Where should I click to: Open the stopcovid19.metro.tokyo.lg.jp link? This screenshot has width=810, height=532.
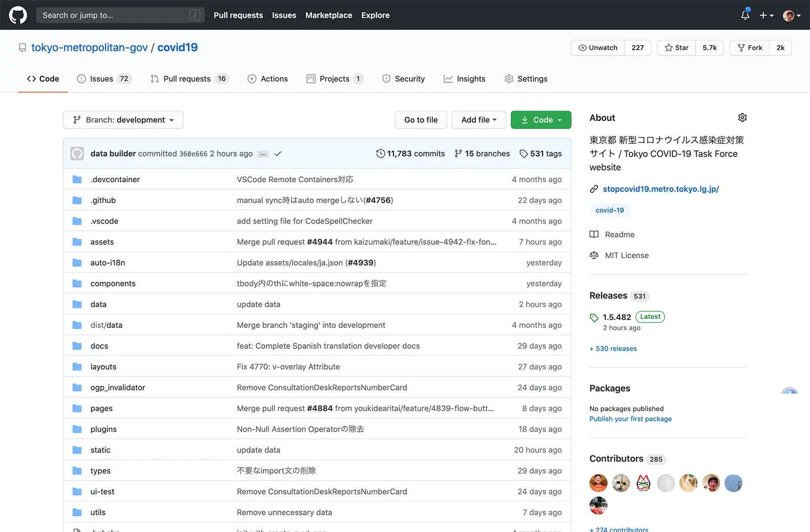coord(661,189)
